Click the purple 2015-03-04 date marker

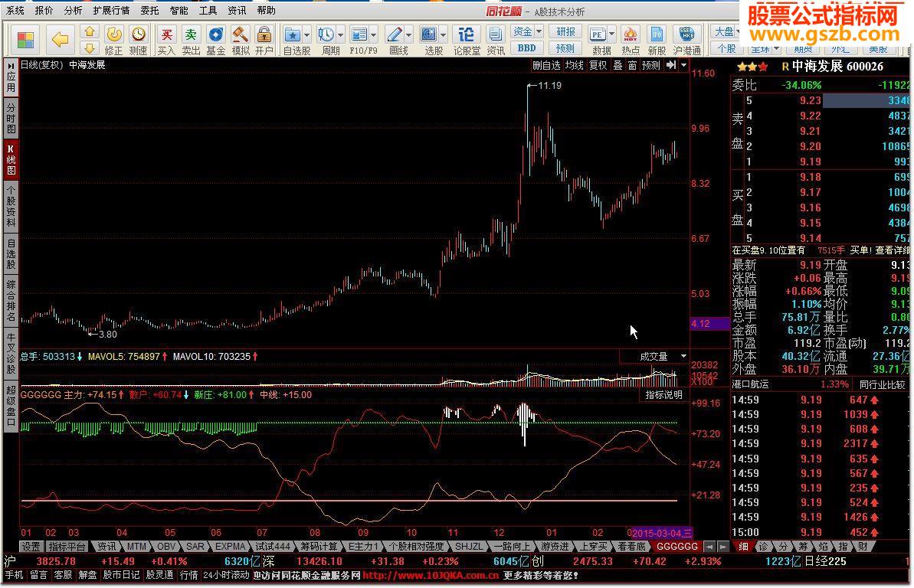tap(662, 533)
